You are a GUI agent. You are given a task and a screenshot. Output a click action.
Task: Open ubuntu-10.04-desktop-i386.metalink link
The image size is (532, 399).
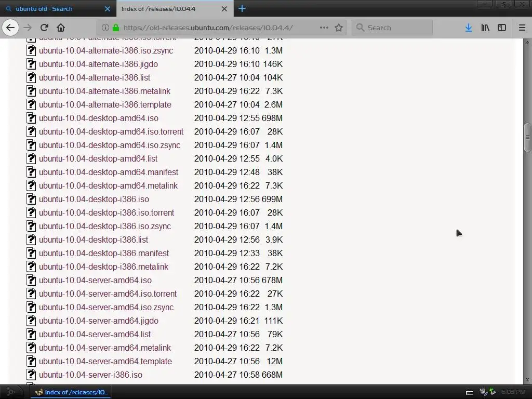tap(103, 267)
